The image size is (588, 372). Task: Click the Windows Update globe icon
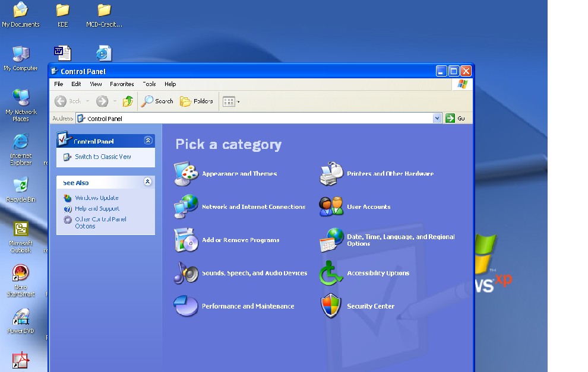(x=68, y=198)
